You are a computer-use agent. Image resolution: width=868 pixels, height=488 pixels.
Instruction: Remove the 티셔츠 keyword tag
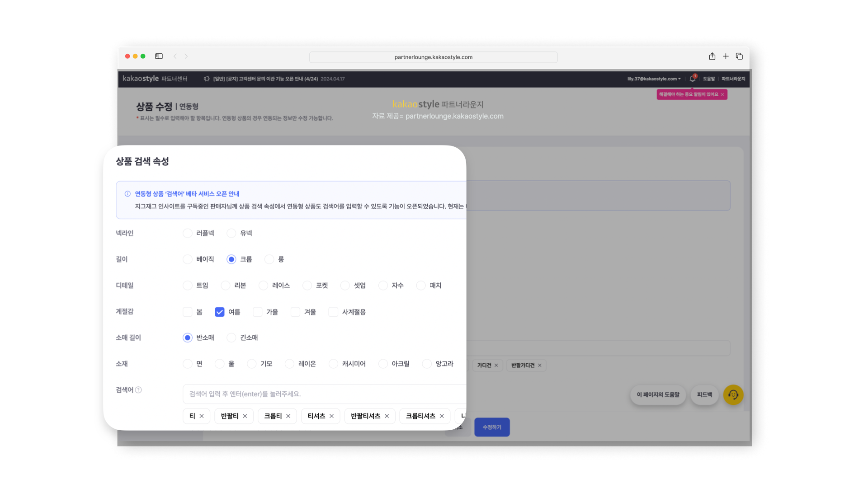[x=332, y=416]
